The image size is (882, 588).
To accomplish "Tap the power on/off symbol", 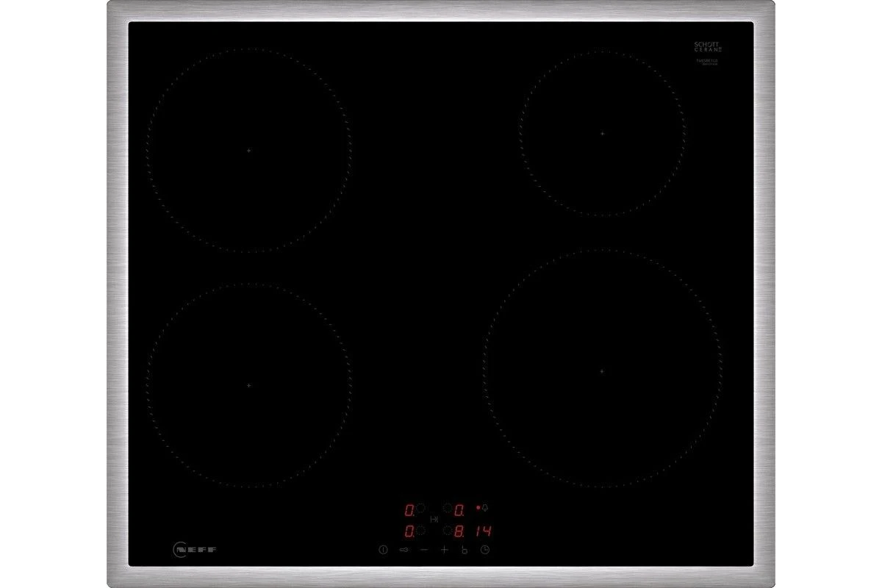I will pyautogui.click(x=382, y=549).
